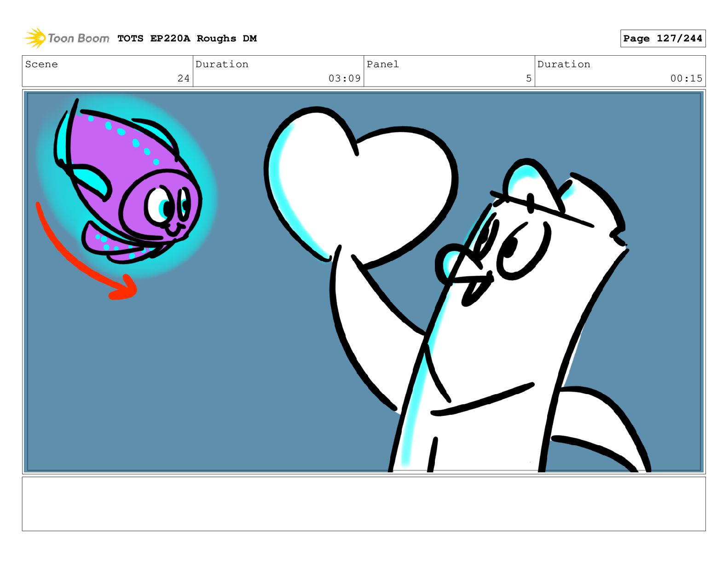
Task: Click the scene duration value '03:09'
Action: pos(344,79)
